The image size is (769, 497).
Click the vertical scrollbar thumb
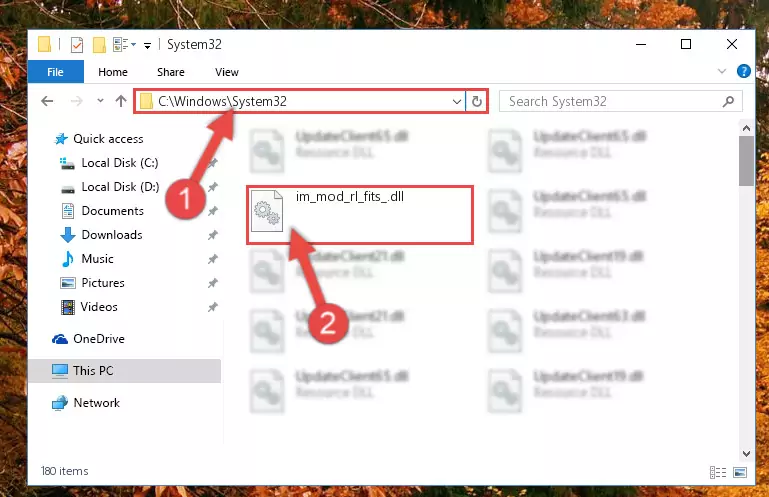coord(746,161)
